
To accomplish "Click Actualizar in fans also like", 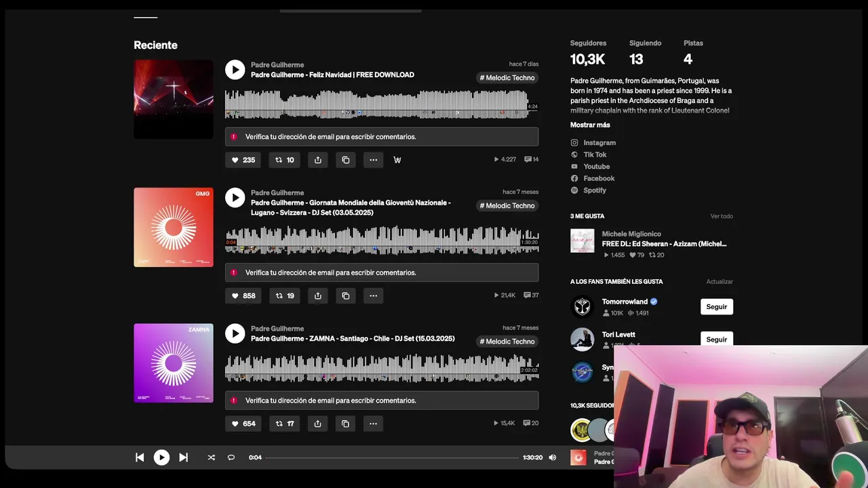I will tap(719, 281).
